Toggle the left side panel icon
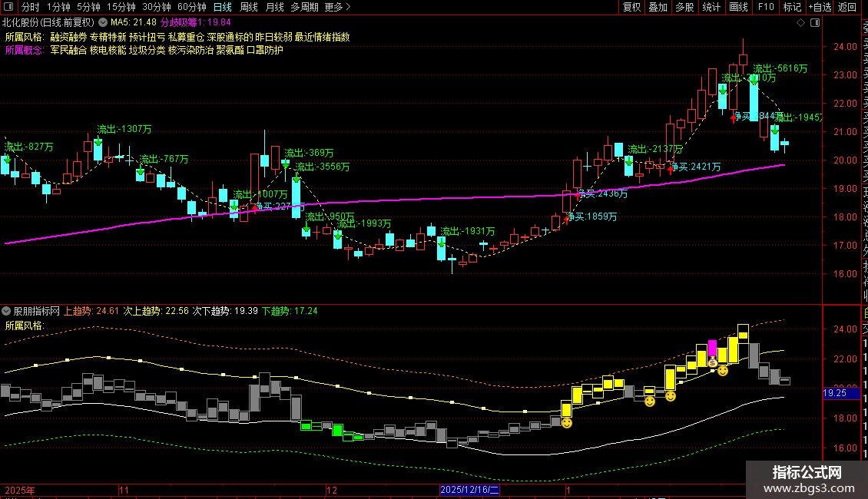The height and width of the screenshot is (499, 868). click(8, 7)
